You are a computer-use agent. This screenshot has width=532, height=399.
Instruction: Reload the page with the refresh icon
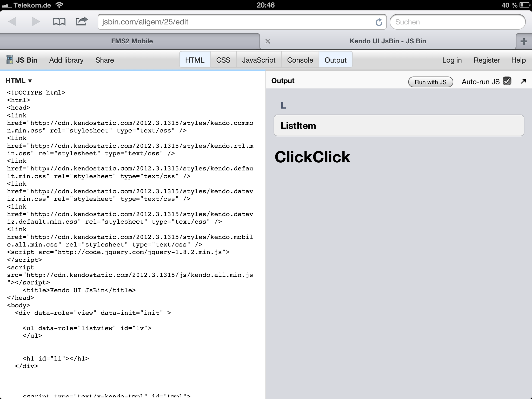coord(379,22)
